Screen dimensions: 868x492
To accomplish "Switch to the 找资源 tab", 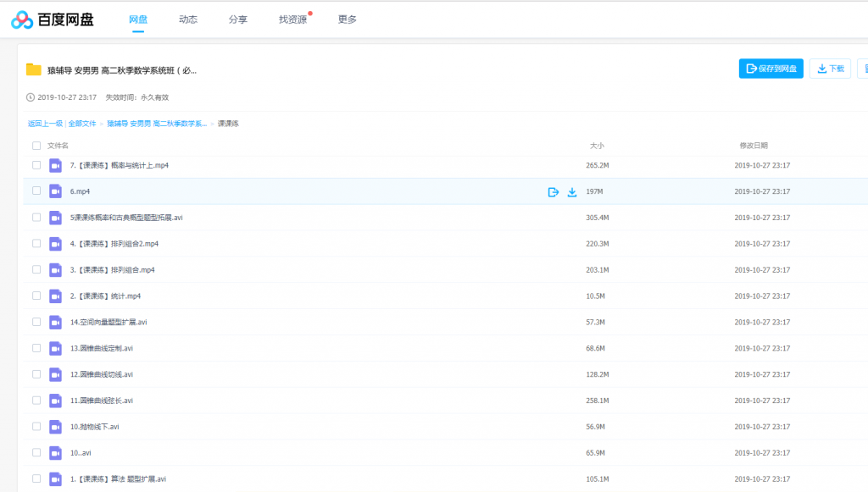I will [292, 19].
